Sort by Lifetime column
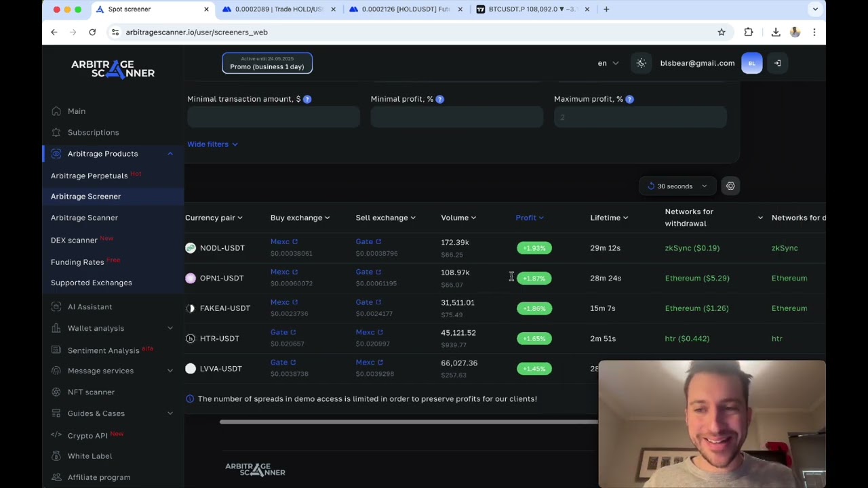Screen dimensions: 868x488 (609, 218)
